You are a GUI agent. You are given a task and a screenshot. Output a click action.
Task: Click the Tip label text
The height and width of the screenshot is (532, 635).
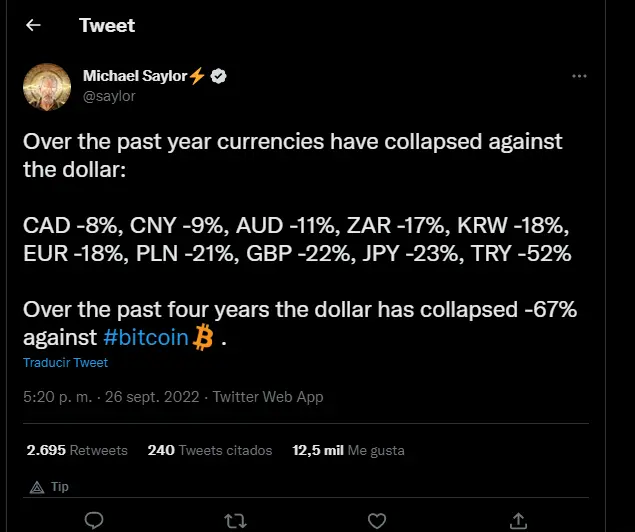(60, 487)
